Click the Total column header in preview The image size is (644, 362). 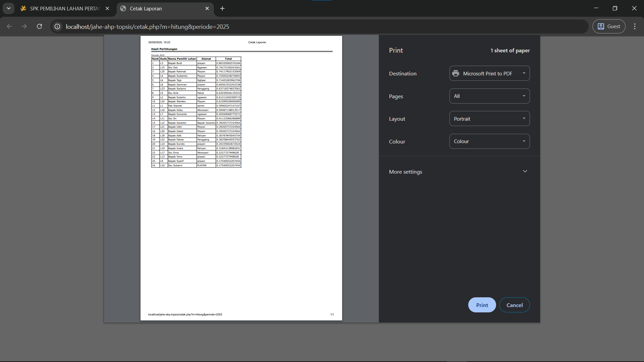point(228,59)
